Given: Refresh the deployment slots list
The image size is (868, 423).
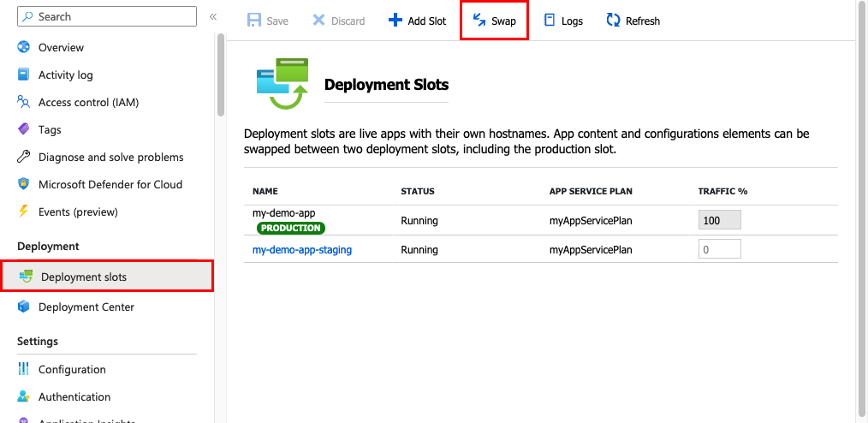Looking at the screenshot, I should [633, 21].
